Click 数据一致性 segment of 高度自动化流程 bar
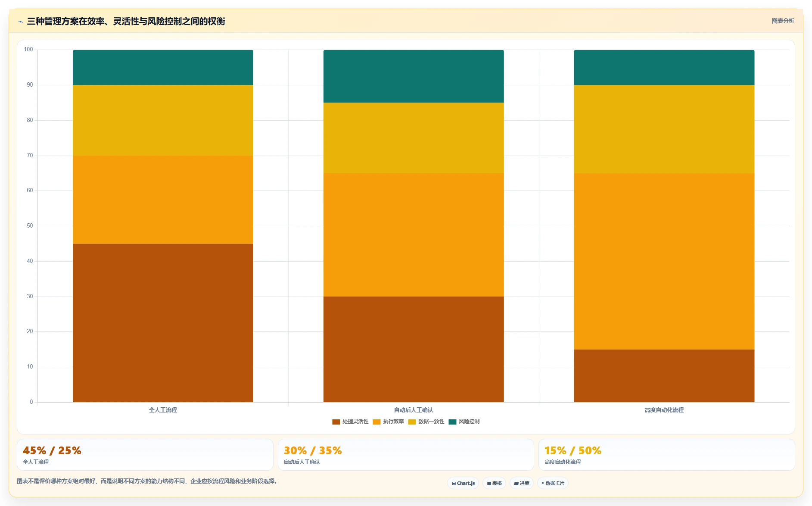Image resolution: width=812 pixels, height=506 pixels. pos(664,129)
